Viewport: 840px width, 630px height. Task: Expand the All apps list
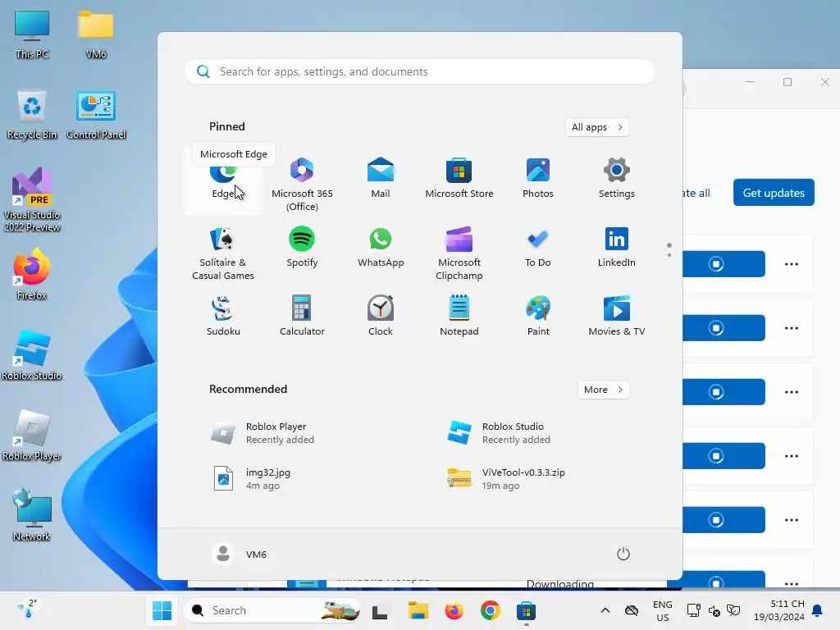coord(597,127)
